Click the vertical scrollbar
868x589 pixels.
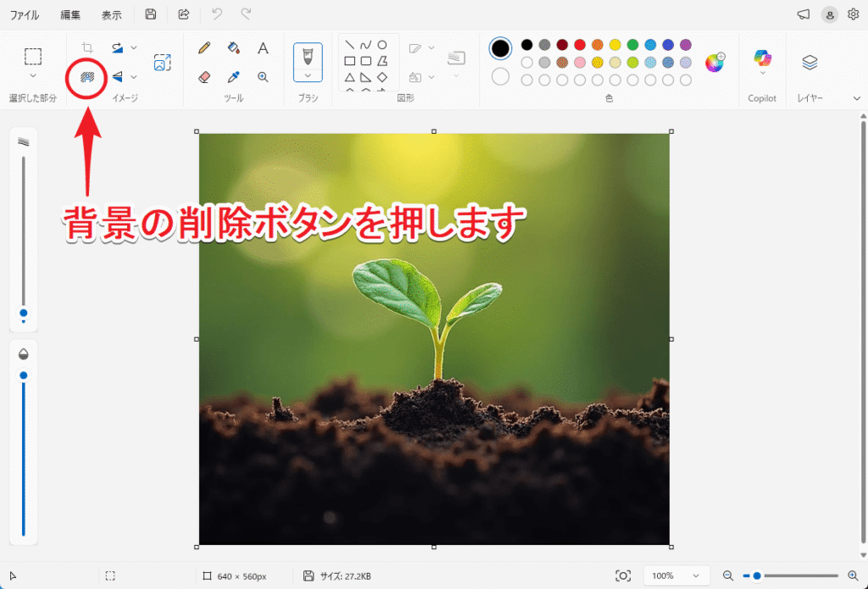tap(863, 332)
